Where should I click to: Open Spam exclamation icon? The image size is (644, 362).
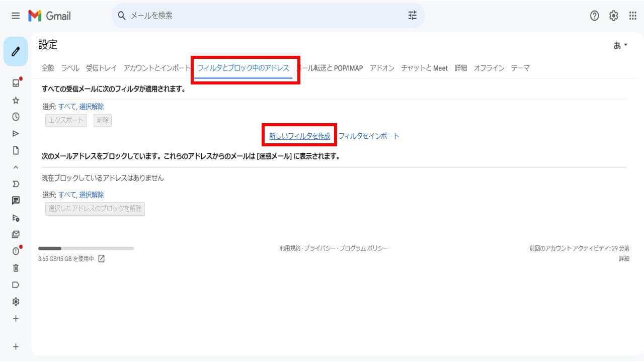click(x=16, y=251)
